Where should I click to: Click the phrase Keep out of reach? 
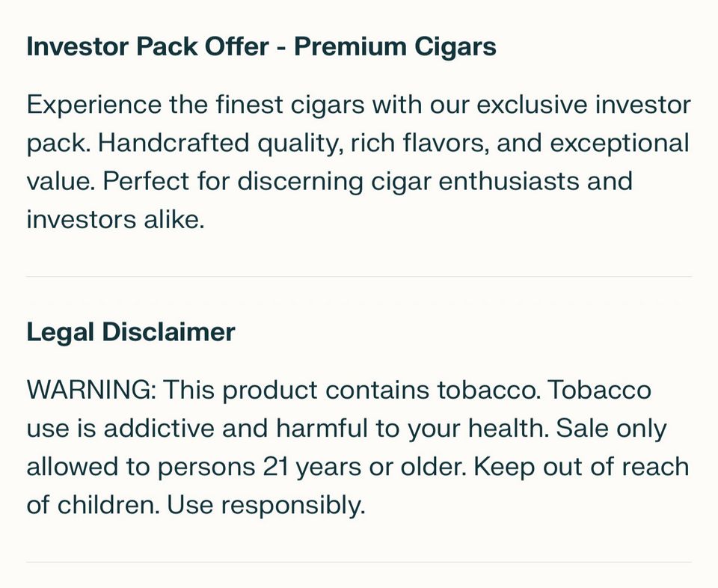pos(581,468)
